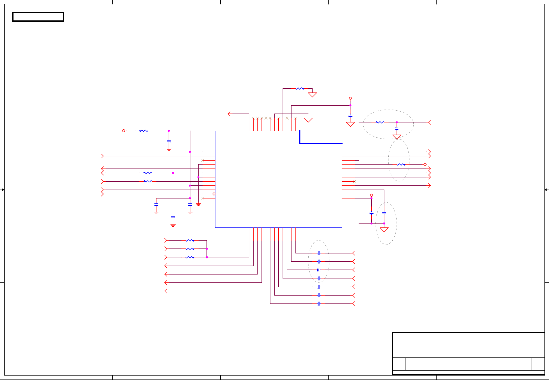Select the large blue IC component block
This screenshot has width=555, height=392.
coord(279,179)
